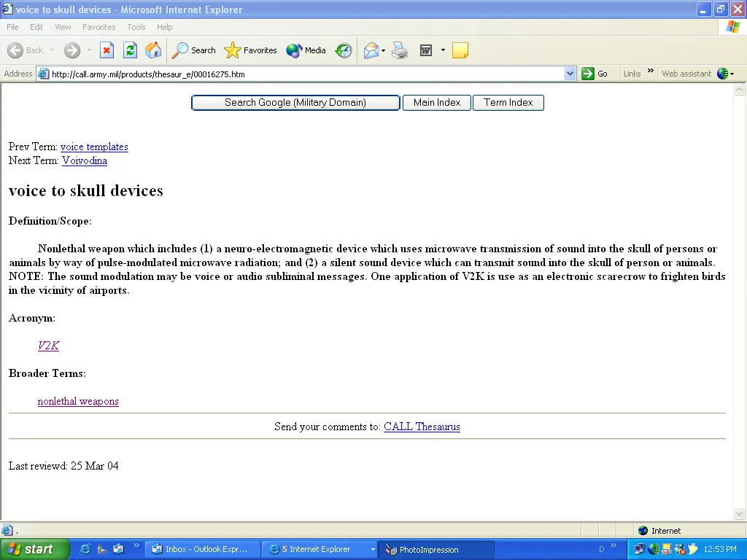
Task: Go back using the Back arrow
Action: click(x=25, y=50)
